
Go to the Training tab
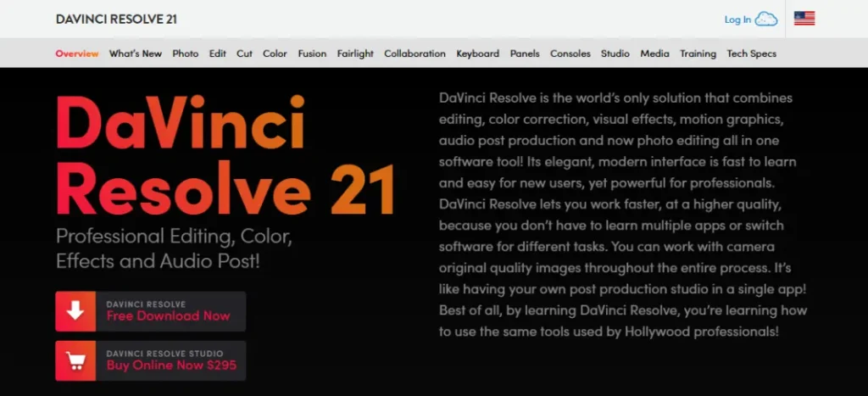[698, 53]
